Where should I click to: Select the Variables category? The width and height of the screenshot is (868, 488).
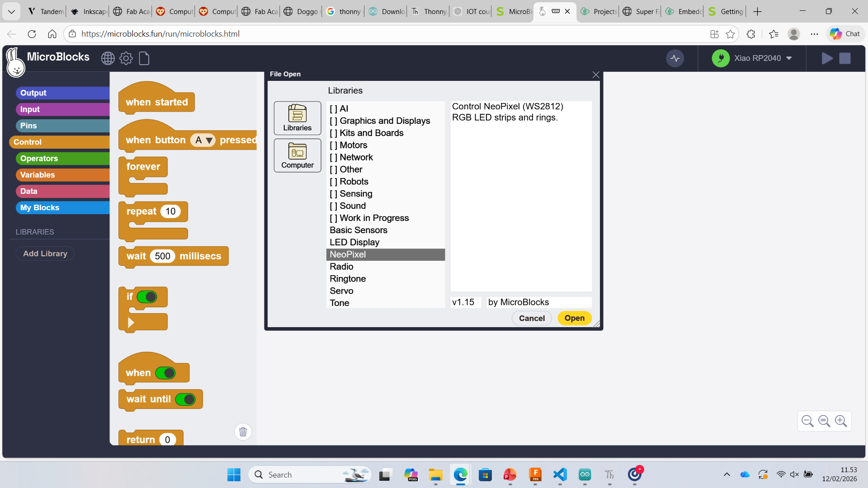(38, 175)
